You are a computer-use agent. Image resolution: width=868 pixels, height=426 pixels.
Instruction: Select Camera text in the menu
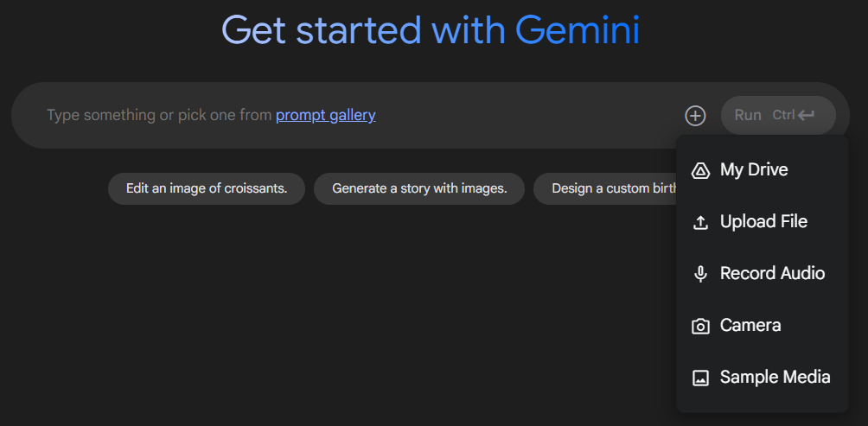click(x=750, y=325)
